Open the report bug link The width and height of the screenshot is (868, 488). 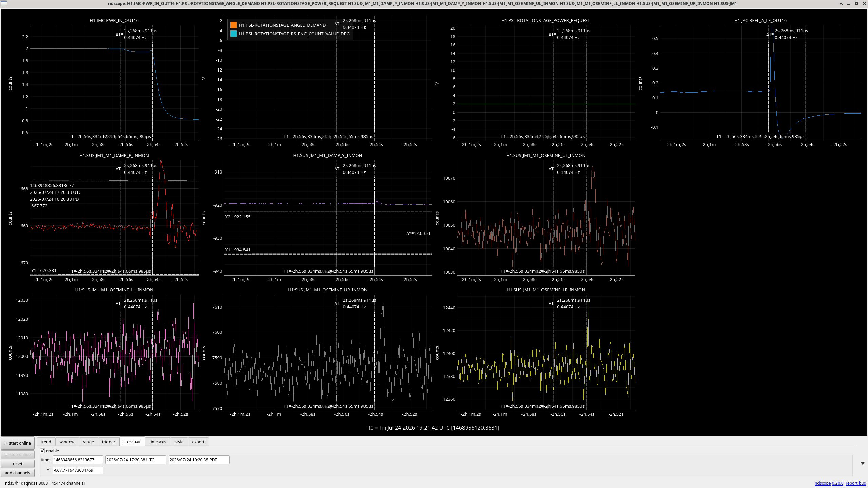(x=855, y=483)
